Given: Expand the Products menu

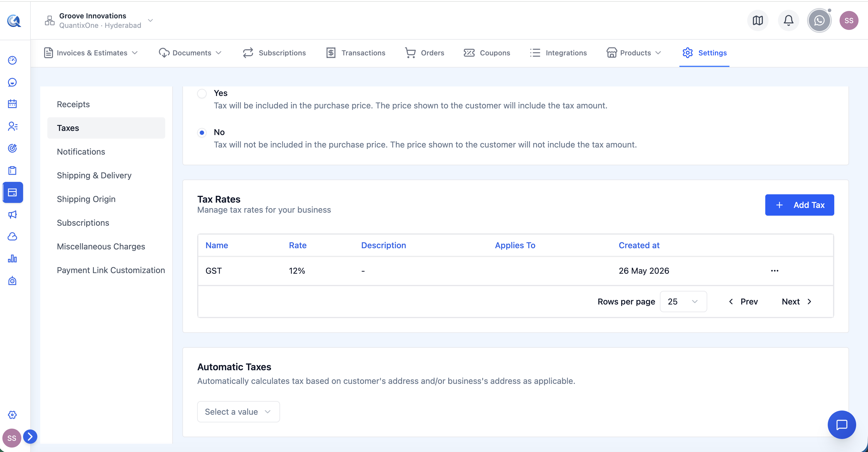Looking at the screenshot, I should tap(634, 53).
